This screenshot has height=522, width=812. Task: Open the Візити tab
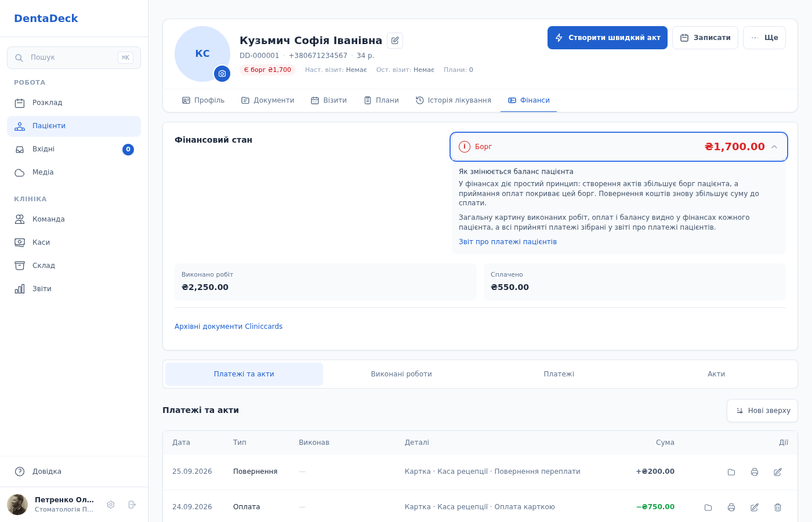point(328,100)
